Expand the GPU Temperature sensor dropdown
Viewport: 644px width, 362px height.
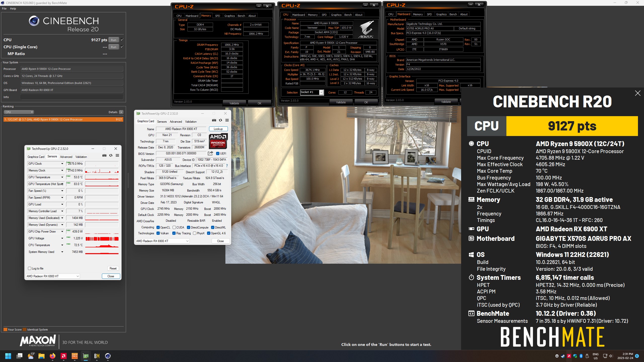tap(62, 177)
